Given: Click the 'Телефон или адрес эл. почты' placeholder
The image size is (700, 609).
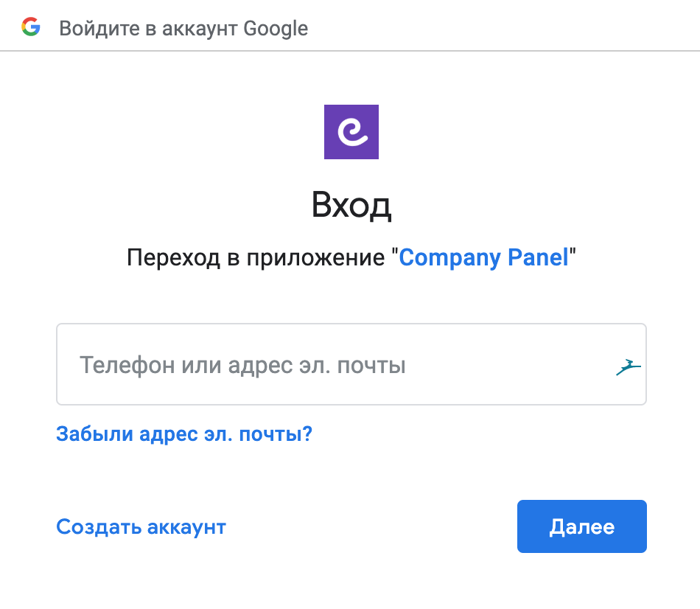Looking at the screenshot, I should pyautogui.click(x=242, y=365).
